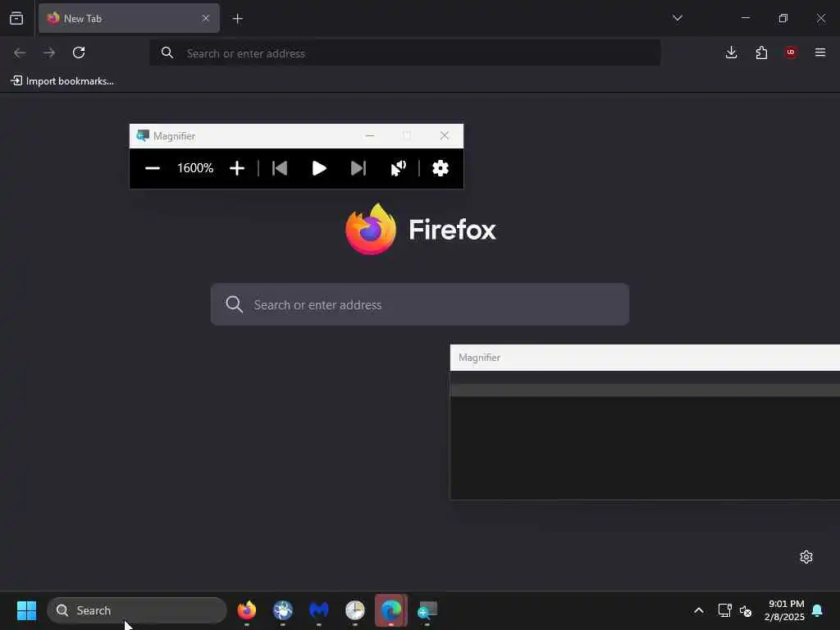Minimize the Firefox window
Screen dimensions: 840x630
click(x=745, y=18)
